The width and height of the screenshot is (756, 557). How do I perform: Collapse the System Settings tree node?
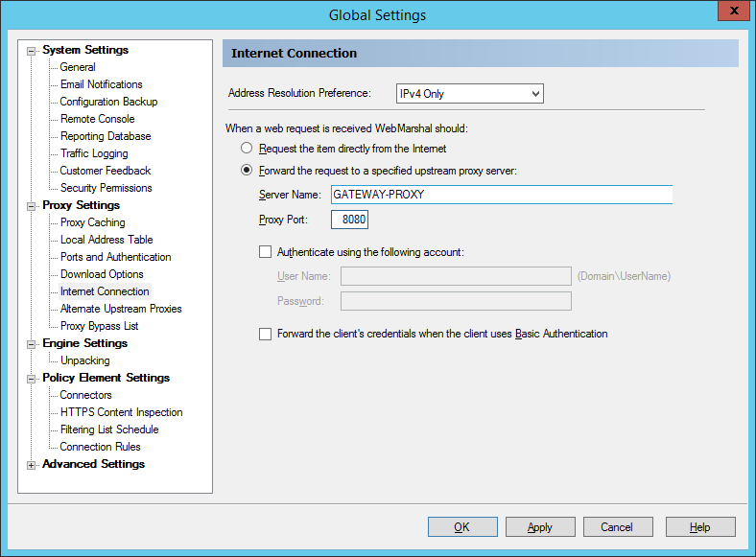coord(32,51)
